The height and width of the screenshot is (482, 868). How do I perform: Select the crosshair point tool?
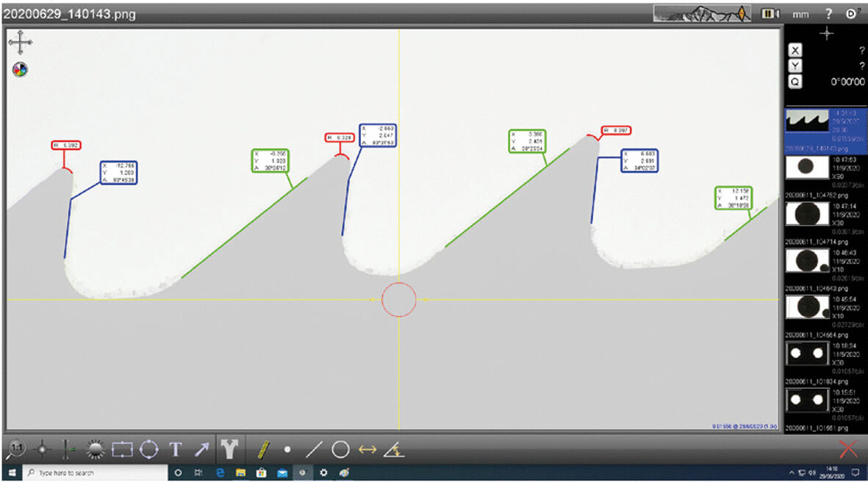(42, 450)
